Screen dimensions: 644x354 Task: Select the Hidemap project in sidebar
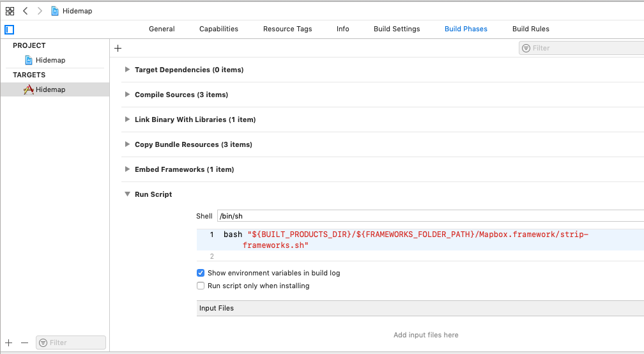[x=50, y=60]
